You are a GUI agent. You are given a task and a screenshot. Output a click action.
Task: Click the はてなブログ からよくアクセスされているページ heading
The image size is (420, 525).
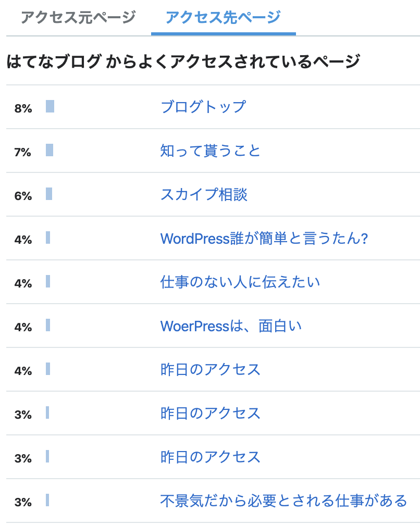click(183, 61)
